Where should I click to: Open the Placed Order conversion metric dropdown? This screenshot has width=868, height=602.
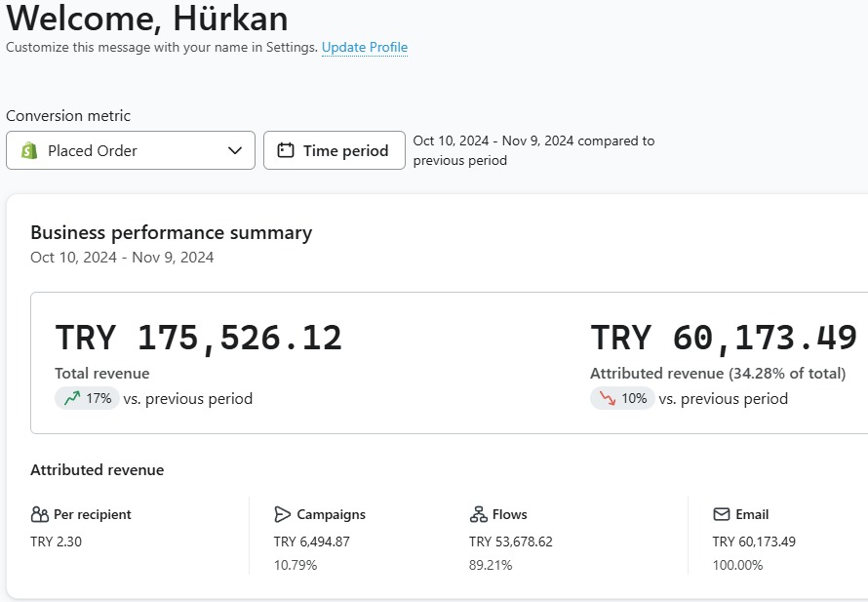click(x=130, y=150)
